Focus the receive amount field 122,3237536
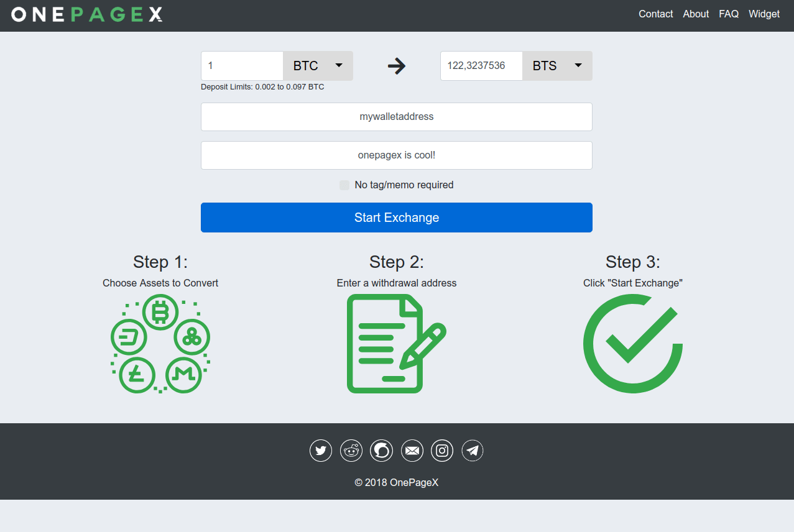Viewport: 794px width, 532px height. point(481,66)
